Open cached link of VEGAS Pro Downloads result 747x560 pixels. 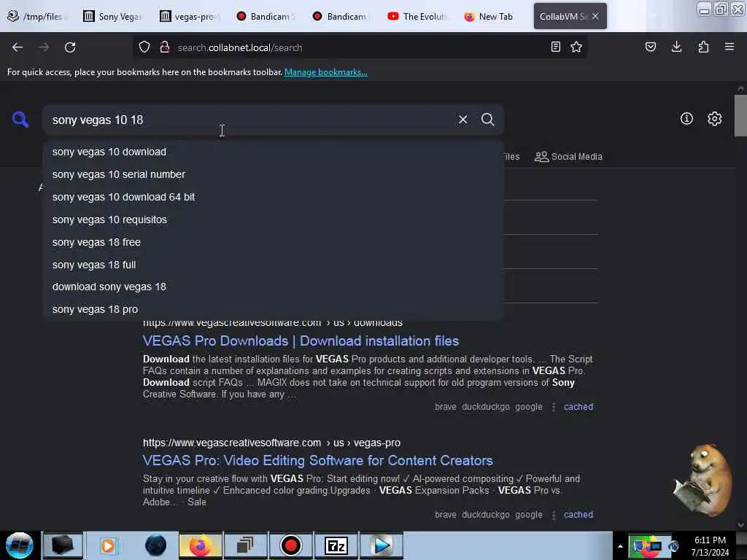[578, 407]
